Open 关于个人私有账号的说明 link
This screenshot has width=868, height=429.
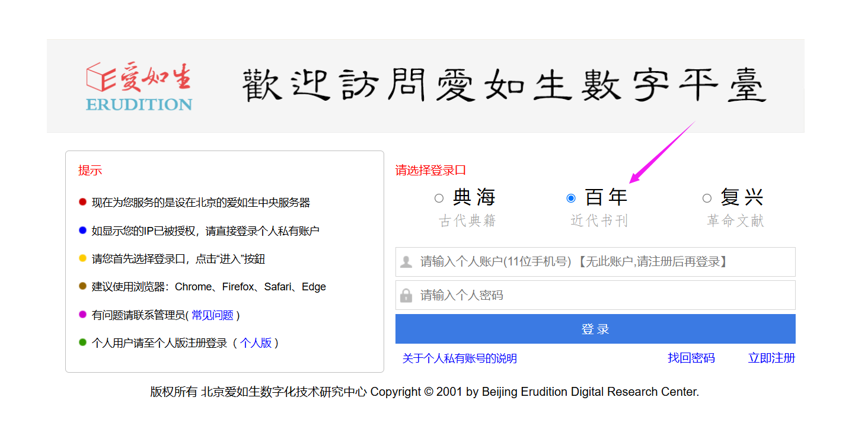point(459,358)
